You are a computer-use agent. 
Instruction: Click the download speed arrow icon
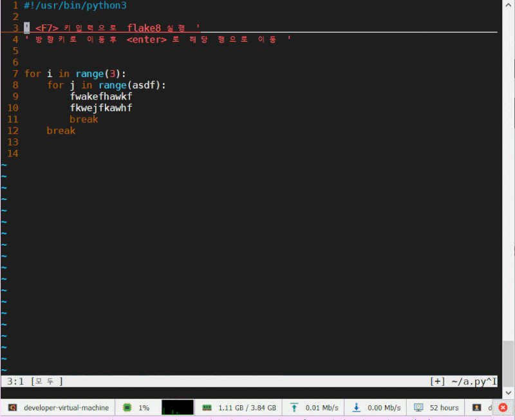[x=356, y=407]
